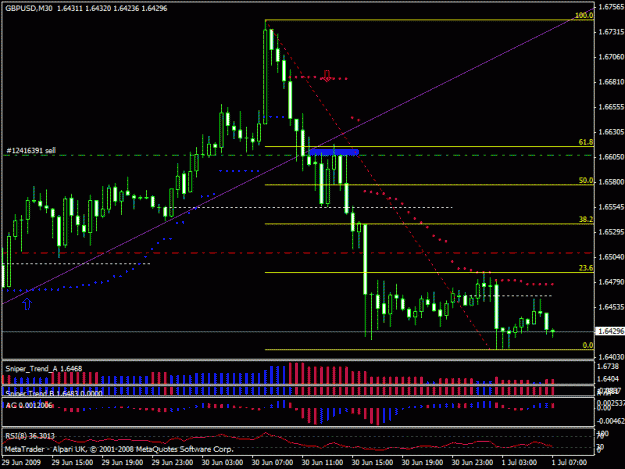Click price axis value '1.65040'
This screenshot has width=625, height=469.
point(611,257)
